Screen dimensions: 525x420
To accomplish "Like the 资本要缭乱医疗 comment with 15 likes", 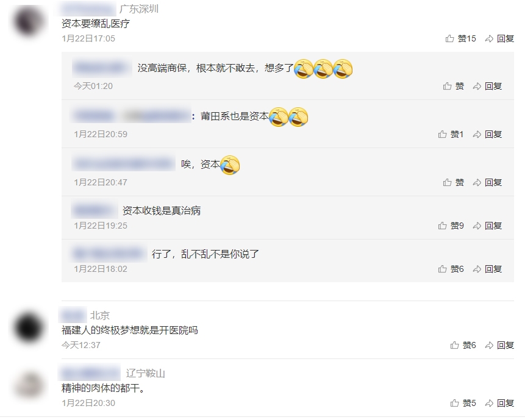I will tap(460, 38).
